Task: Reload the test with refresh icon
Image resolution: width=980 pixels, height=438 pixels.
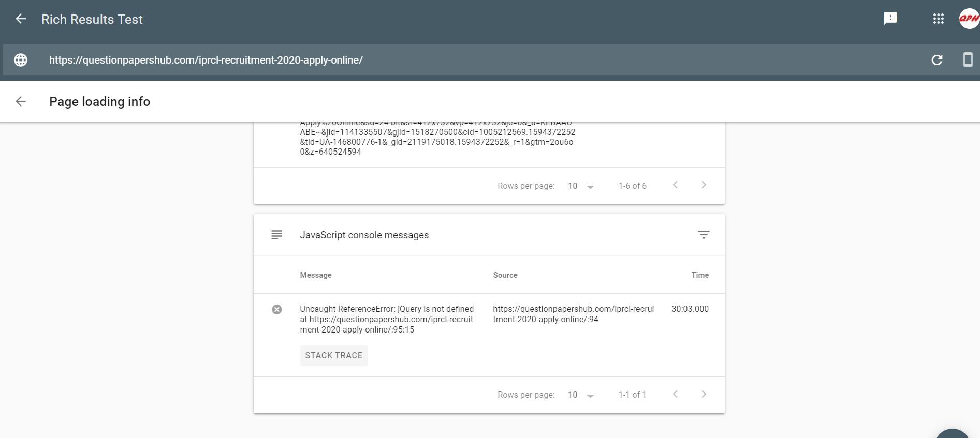Action: click(x=937, y=60)
